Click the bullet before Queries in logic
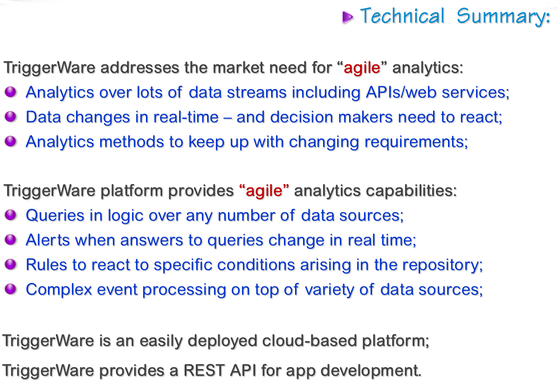The image size is (557, 392). coord(11,215)
